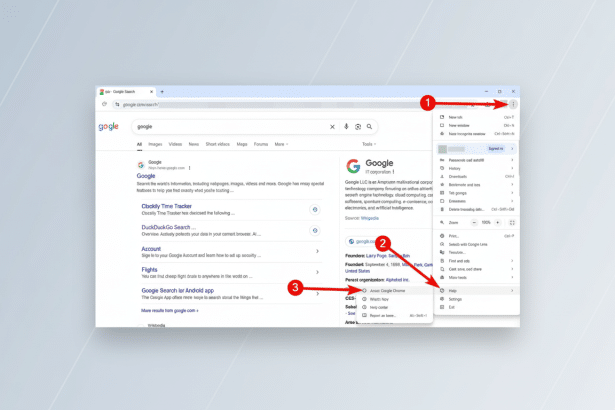Screen dimensions: 615x410
Task: Open Help submenu in Chrome menu
Action: tap(477, 291)
